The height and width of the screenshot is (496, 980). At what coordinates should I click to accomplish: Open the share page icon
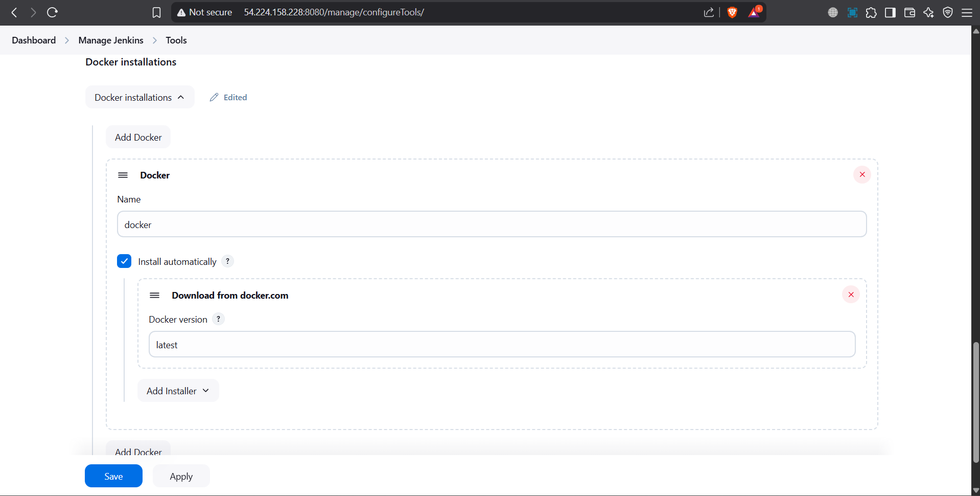709,12
